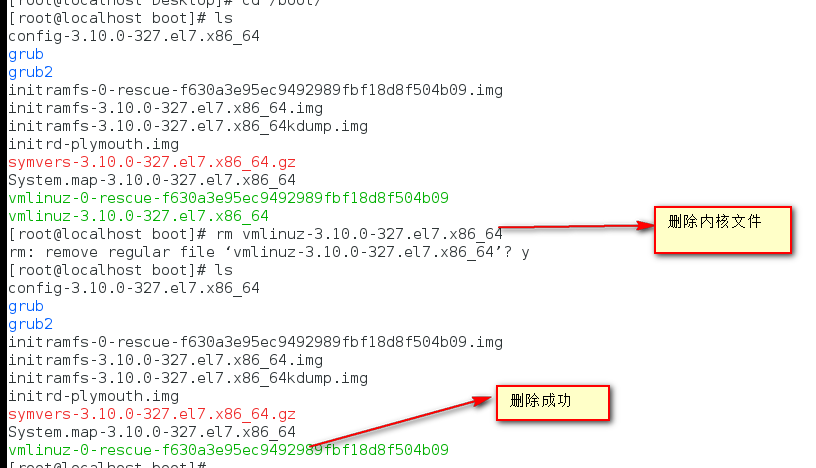Click the blue 'grub2' directory in first listing
Screen dimensions: 816x468
click(x=31, y=72)
